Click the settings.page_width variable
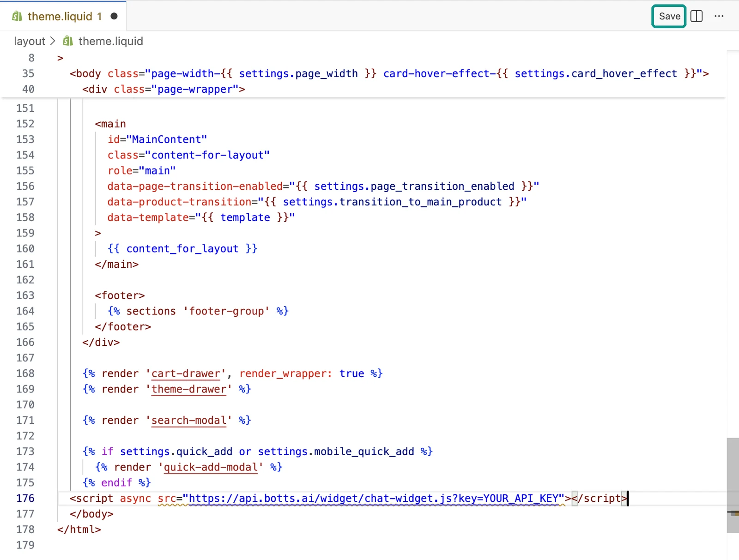The height and width of the screenshot is (560, 739). [298, 73]
